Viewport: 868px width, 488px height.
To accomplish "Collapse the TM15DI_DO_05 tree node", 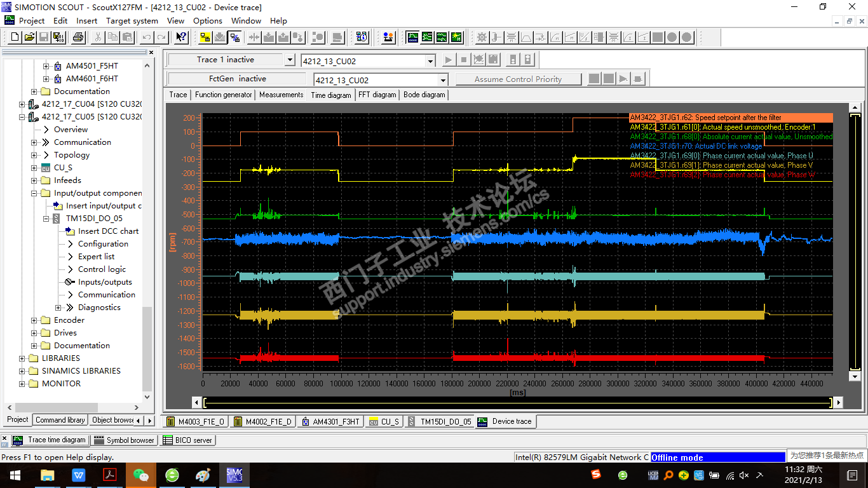I will point(46,219).
